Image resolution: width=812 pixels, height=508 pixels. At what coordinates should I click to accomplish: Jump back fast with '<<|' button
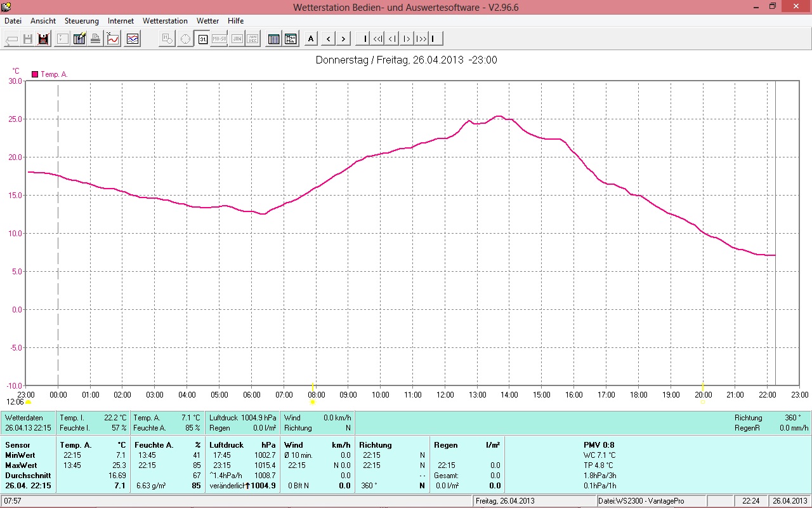[377, 39]
